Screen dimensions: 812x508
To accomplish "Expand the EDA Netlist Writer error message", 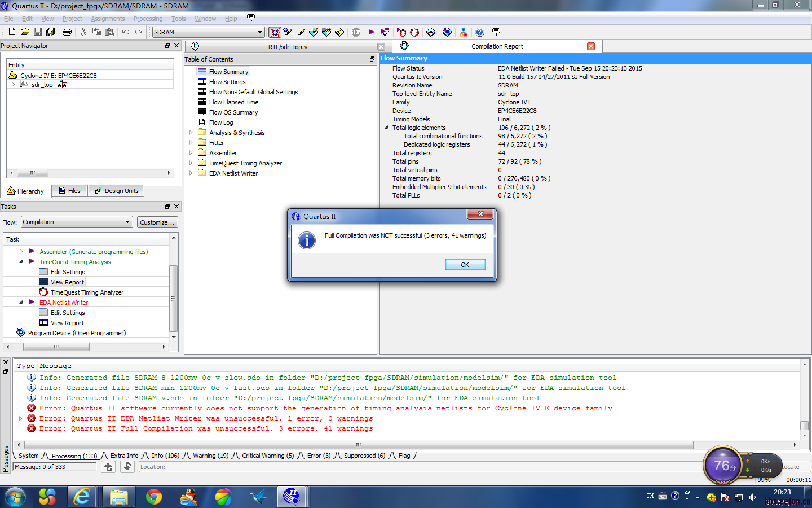I will 21,418.
